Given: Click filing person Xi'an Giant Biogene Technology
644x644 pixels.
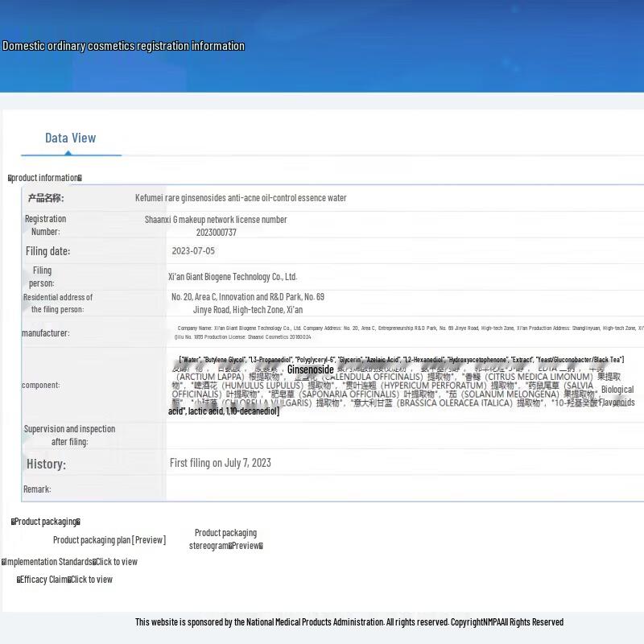Looking at the screenshot, I should [x=233, y=277].
